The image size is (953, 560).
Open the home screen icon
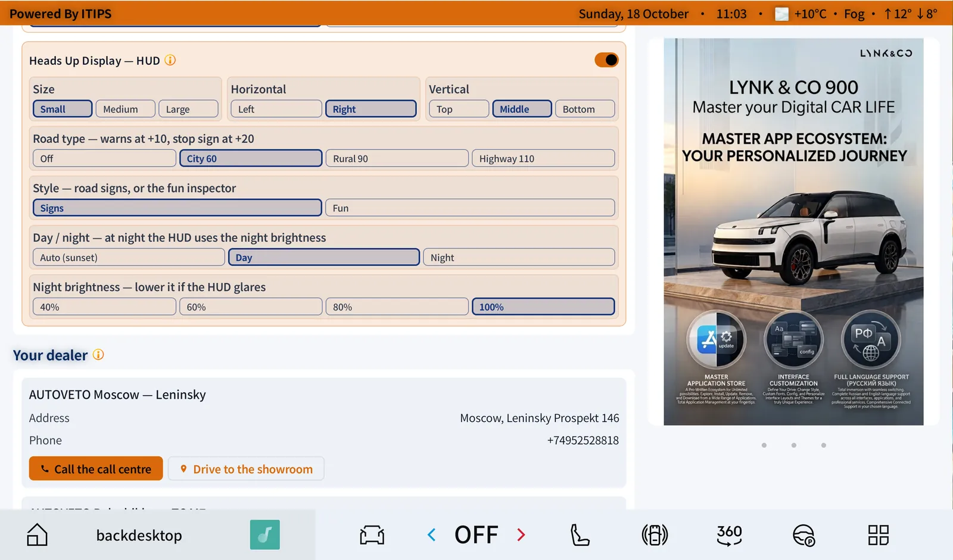pyautogui.click(x=37, y=534)
